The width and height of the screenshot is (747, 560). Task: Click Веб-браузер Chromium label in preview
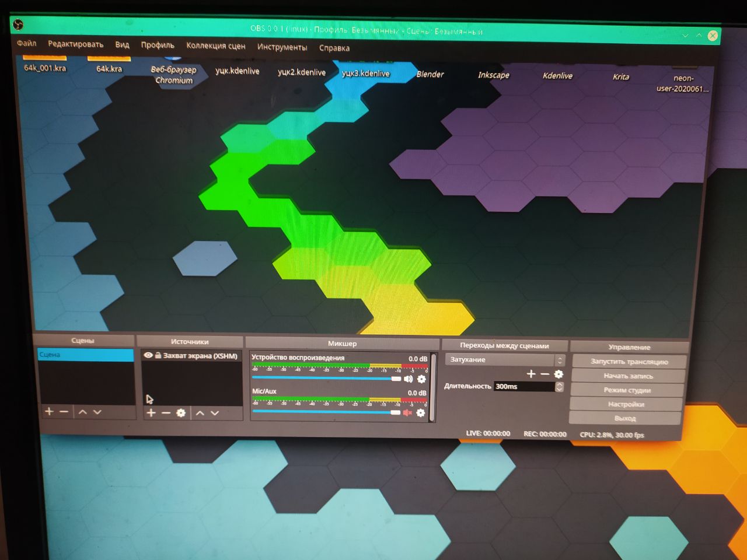(x=174, y=75)
